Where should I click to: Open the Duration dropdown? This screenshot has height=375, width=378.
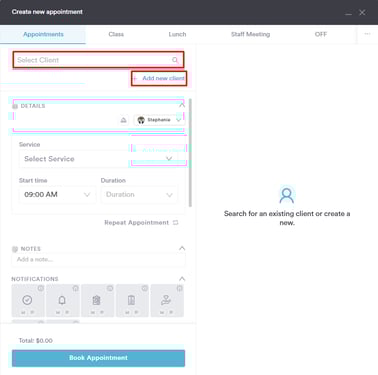pyautogui.click(x=139, y=194)
